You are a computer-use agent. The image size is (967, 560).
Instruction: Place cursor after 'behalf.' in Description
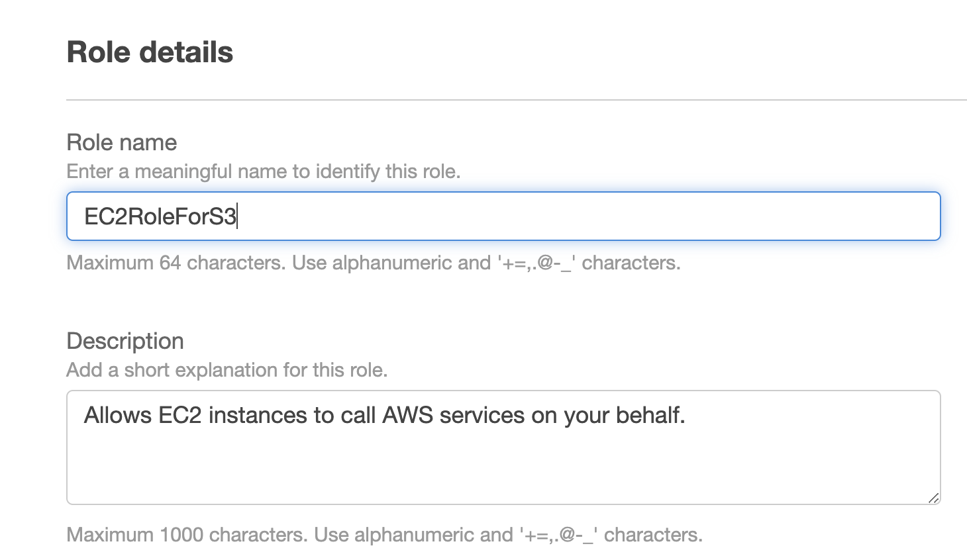[x=686, y=415]
